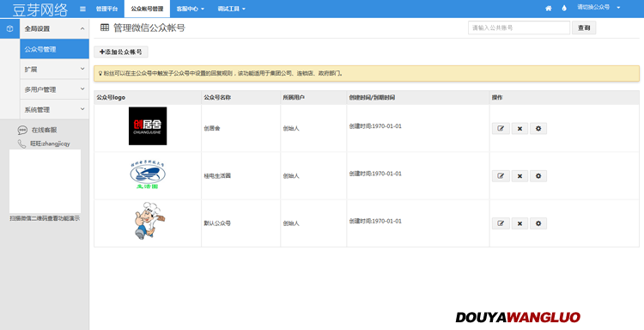This screenshot has width=644, height=330.
Task: Edit the 桂电生活圈 account
Action: [x=501, y=176]
